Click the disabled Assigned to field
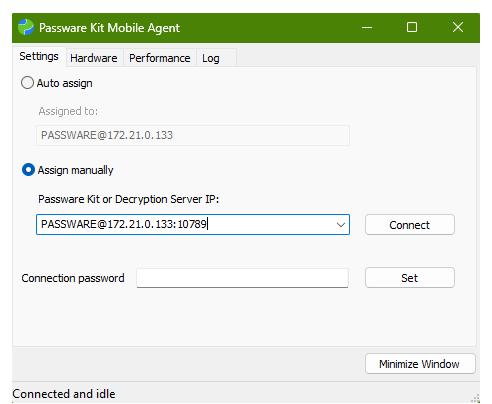The width and height of the screenshot is (492, 404). pyautogui.click(x=193, y=135)
